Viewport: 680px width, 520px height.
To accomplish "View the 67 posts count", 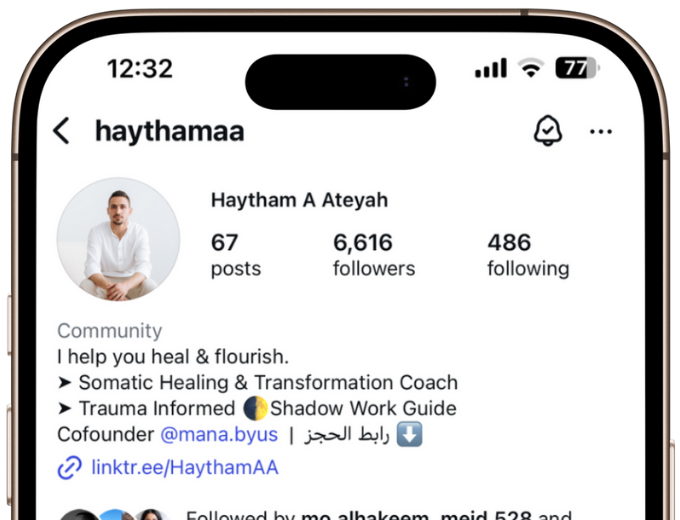I will click(x=236, y=255).
